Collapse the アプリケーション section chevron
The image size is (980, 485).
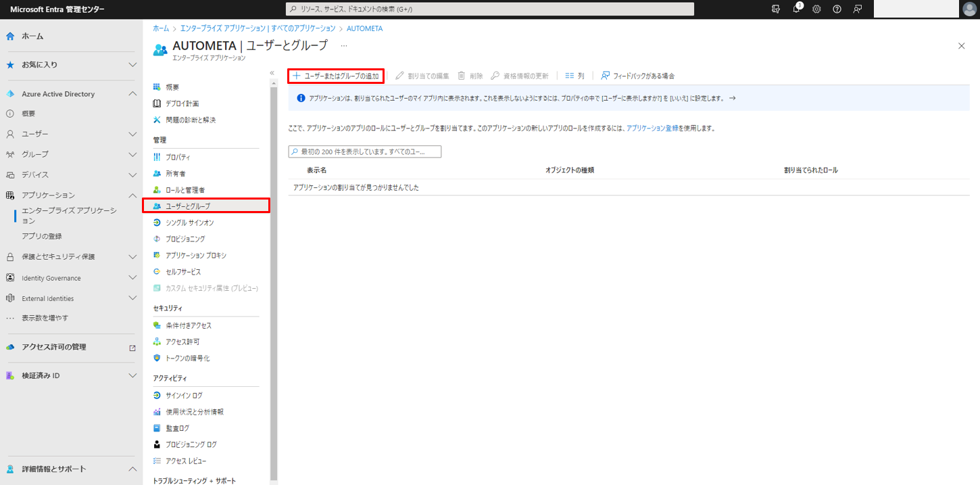132,195
